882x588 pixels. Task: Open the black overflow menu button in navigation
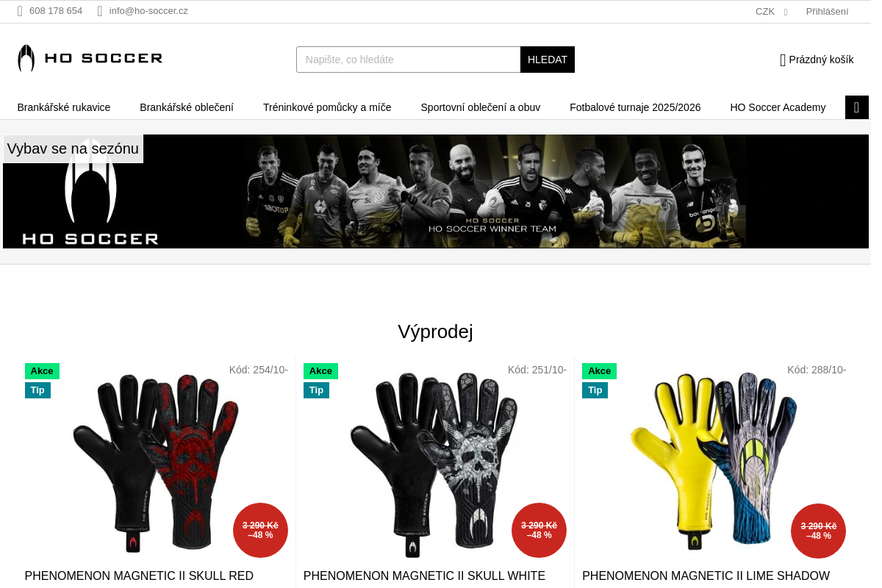(857, 107)
